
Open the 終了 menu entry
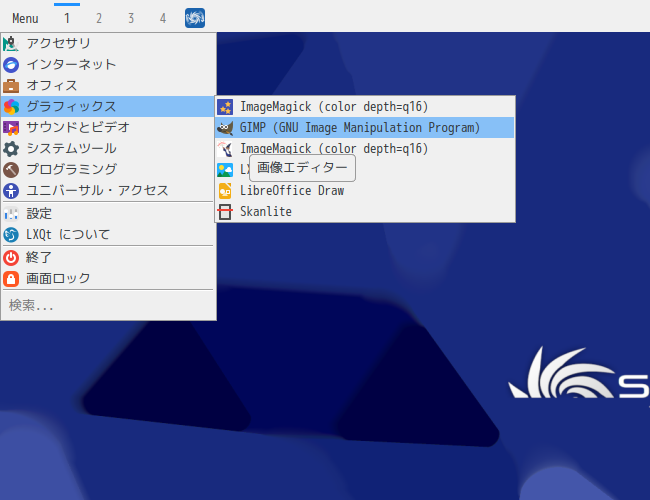click(108, 257)
